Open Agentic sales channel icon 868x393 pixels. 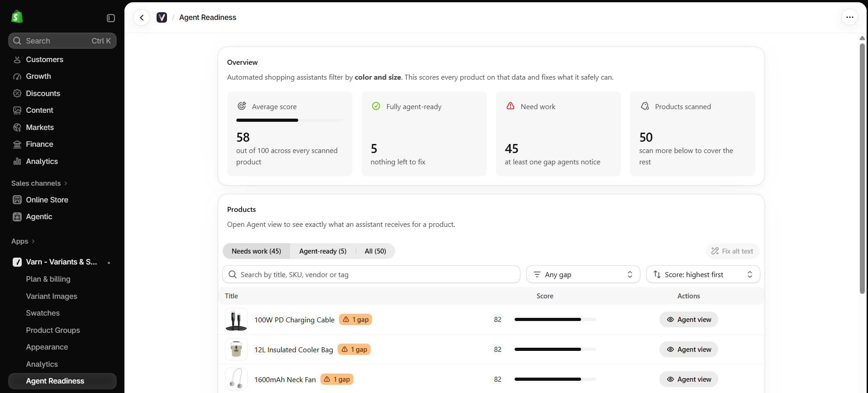[17, 217]
